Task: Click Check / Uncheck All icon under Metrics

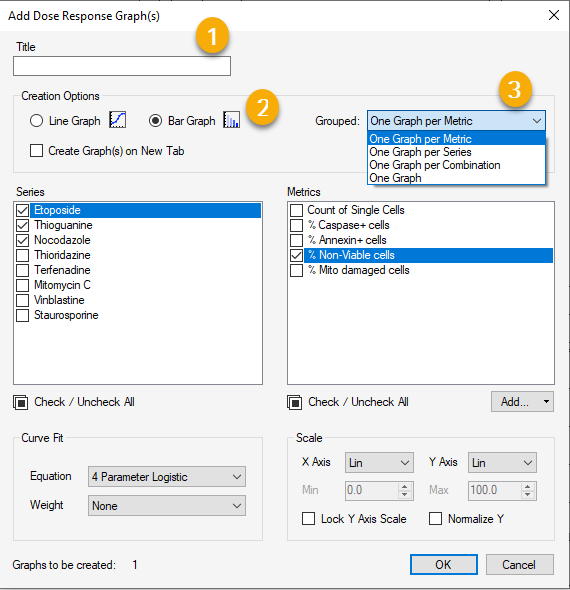Action: point(294,402)
